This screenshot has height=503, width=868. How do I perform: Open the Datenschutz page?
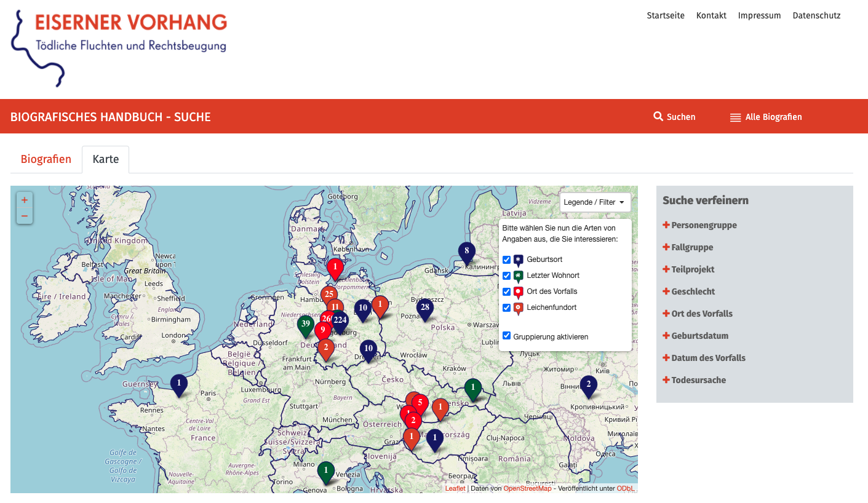pyautogui.click(x=816, y=15)
